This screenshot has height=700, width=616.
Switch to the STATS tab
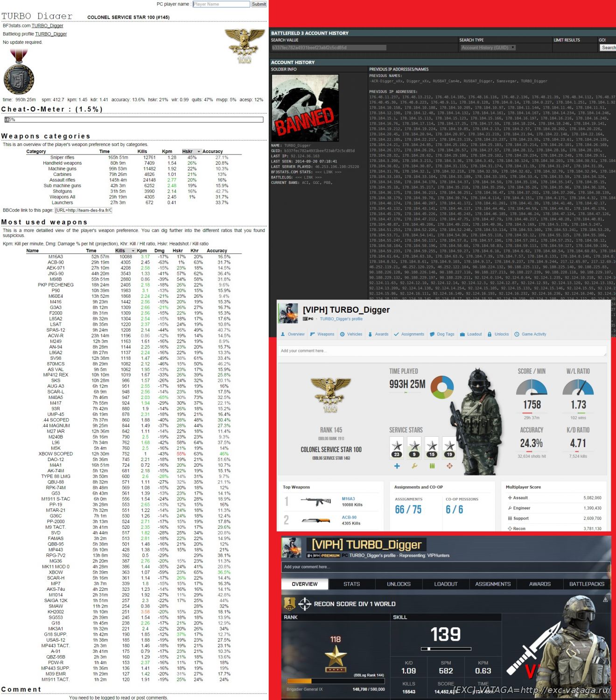click(352, 584)
